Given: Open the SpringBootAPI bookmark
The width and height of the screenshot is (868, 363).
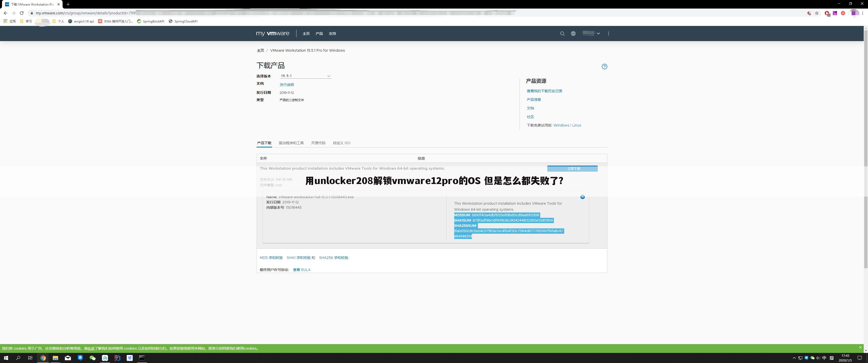Looking at the screenshot, I should (151, 21).
